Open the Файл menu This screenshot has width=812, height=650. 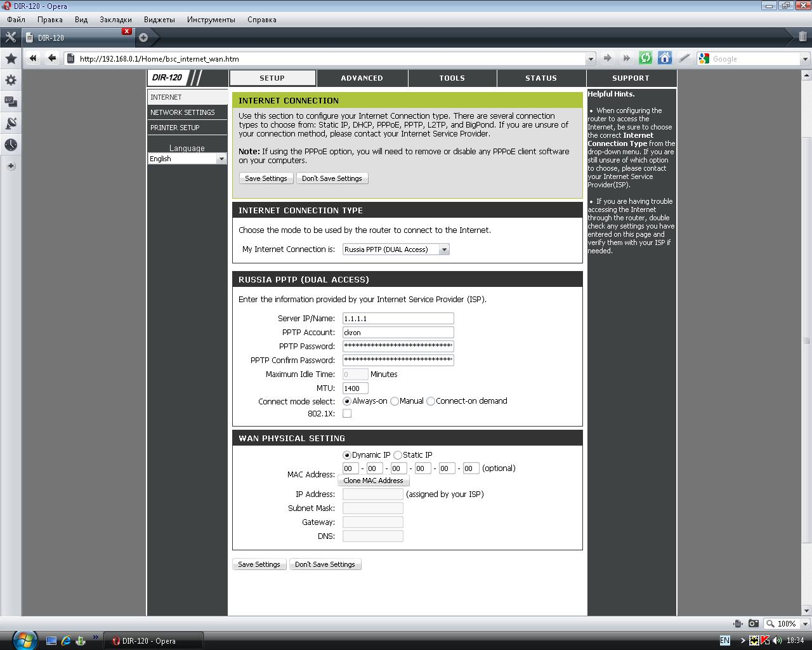coord(16,20)
